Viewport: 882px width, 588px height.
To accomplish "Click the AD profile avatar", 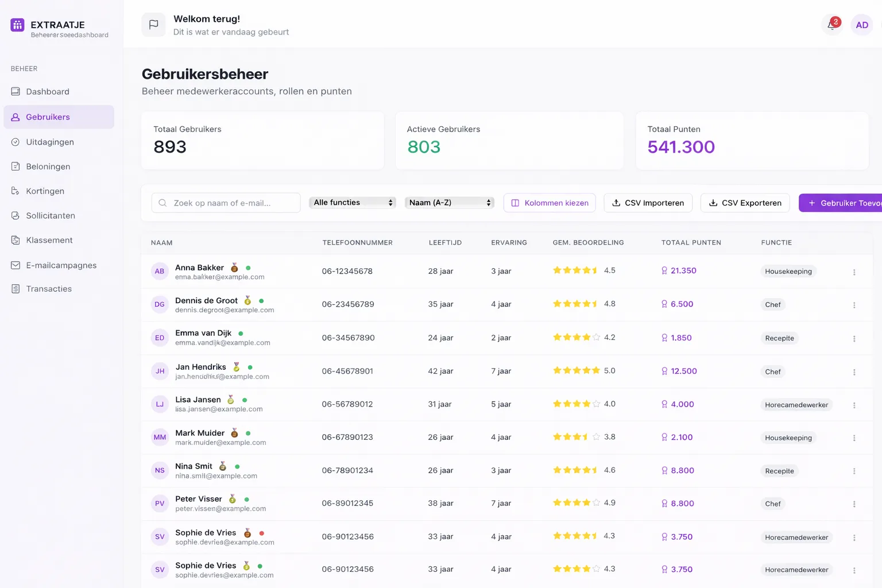I will 862,25.
